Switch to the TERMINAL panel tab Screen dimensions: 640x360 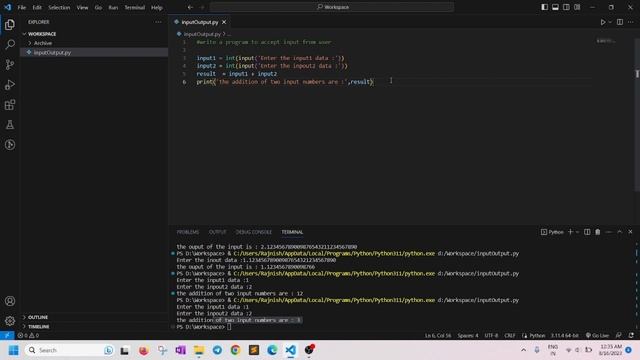[292, 232]
